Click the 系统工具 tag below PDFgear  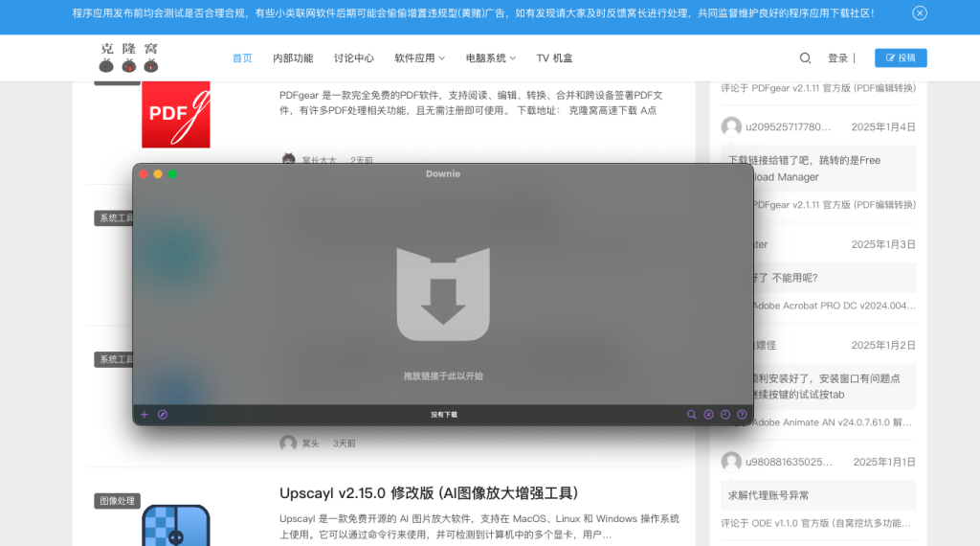(114, 218)
